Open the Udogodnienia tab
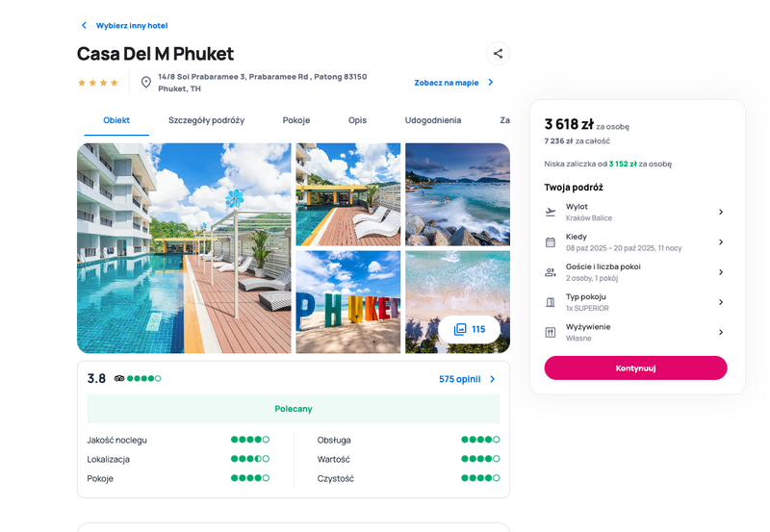This screenshot has width=770, height=532. tap(432, 120)
